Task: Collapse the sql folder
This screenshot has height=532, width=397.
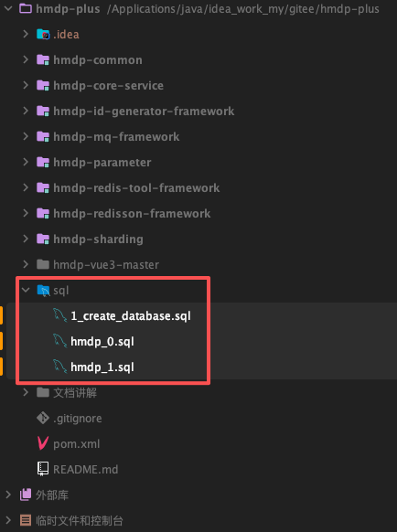Action: [26, 290]
